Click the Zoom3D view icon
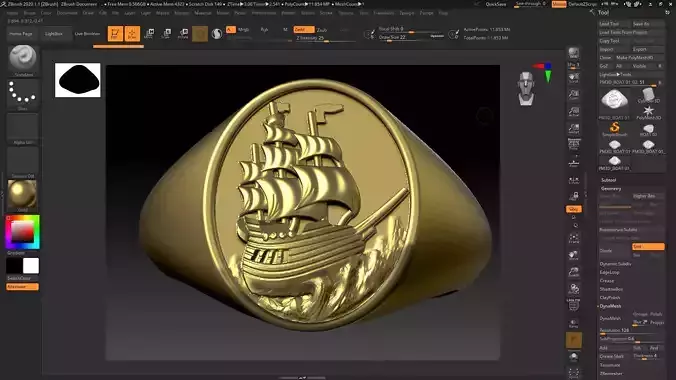 pyautogui.click(x=573, y=272)
